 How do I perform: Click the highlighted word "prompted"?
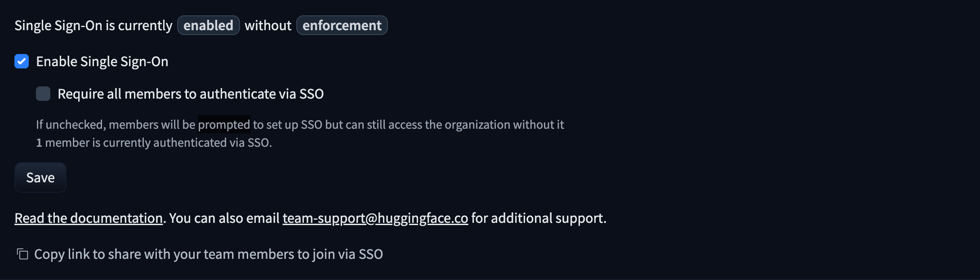coord(224,125)
